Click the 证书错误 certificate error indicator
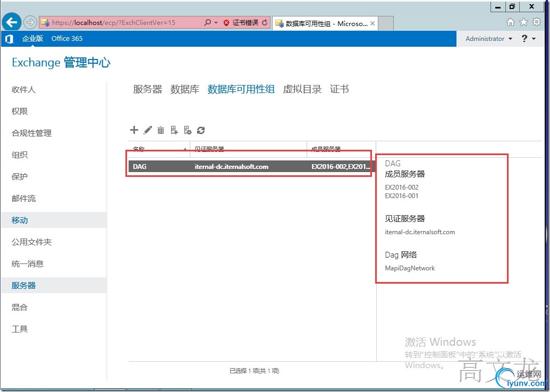 (241, 23)
